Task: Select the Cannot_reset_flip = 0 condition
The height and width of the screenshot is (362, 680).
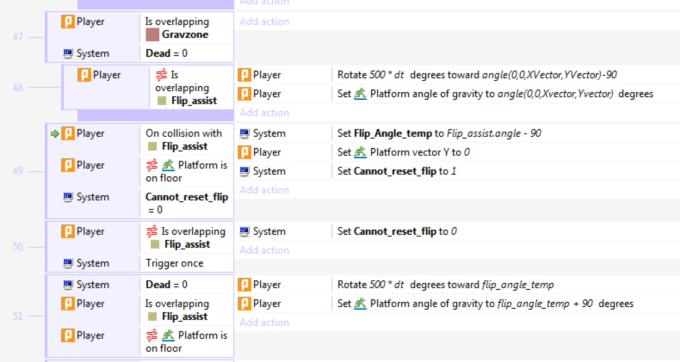Action: [x=187, y=203]
